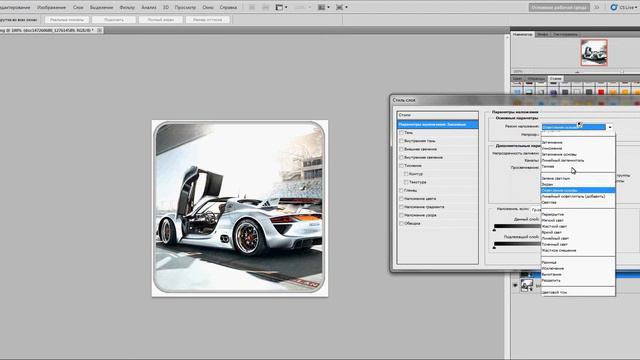Switch to the Стили panel tab
640x360 pixels.
point(555,78)
